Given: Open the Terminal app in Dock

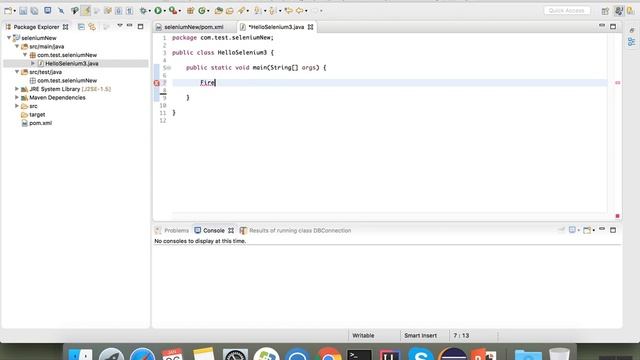Looking at the screenshot, I should [x=359, y=354].
